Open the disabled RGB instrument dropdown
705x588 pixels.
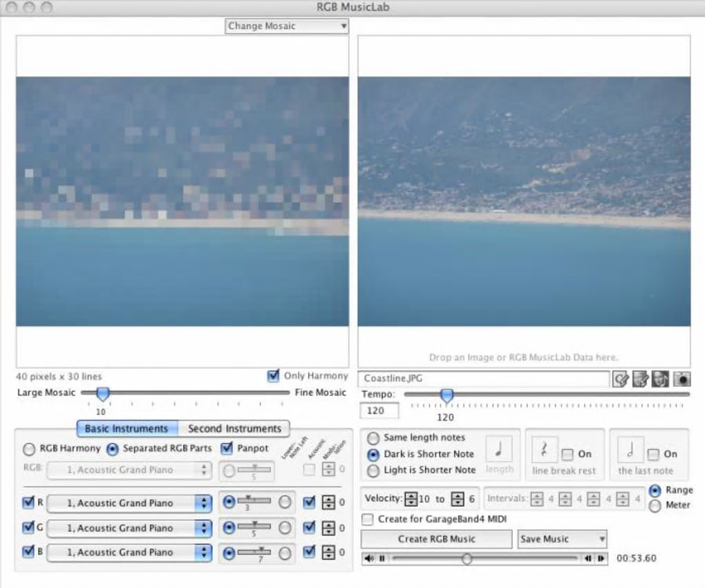[x=129, y=471]
